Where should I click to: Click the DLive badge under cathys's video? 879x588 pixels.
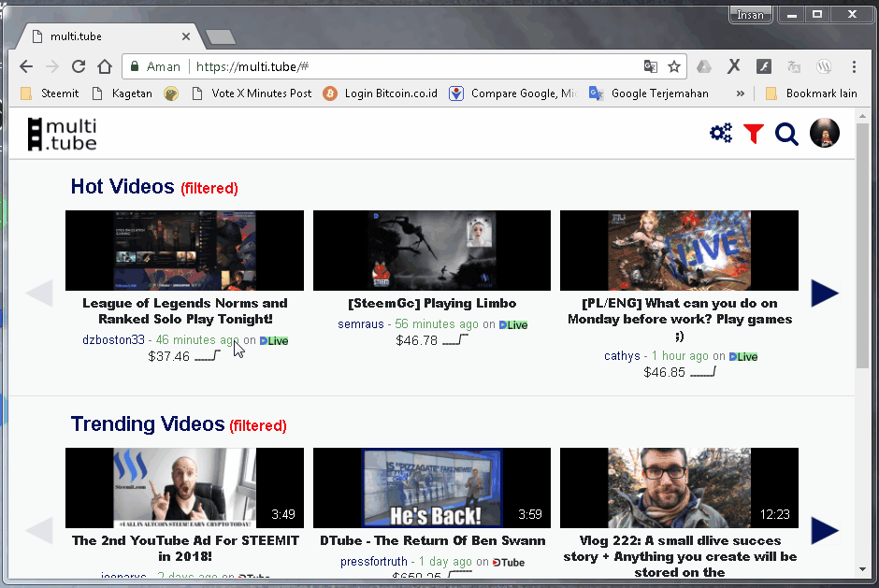(743, 357)
